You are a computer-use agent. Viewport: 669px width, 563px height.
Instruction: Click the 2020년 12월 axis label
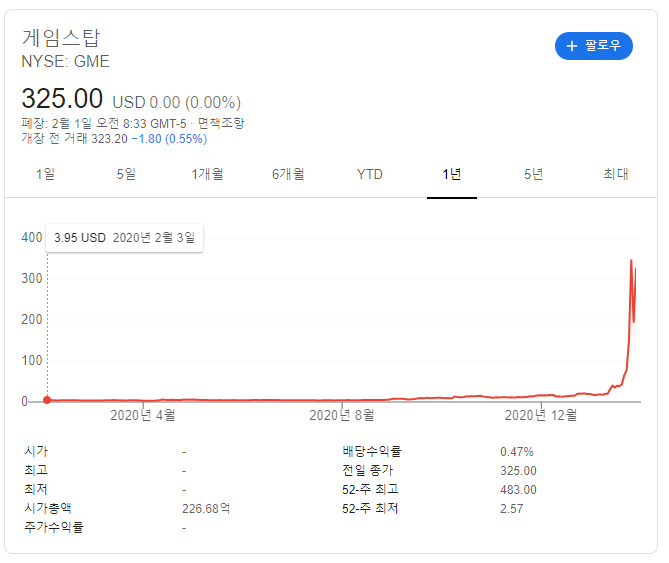[541, 415]
